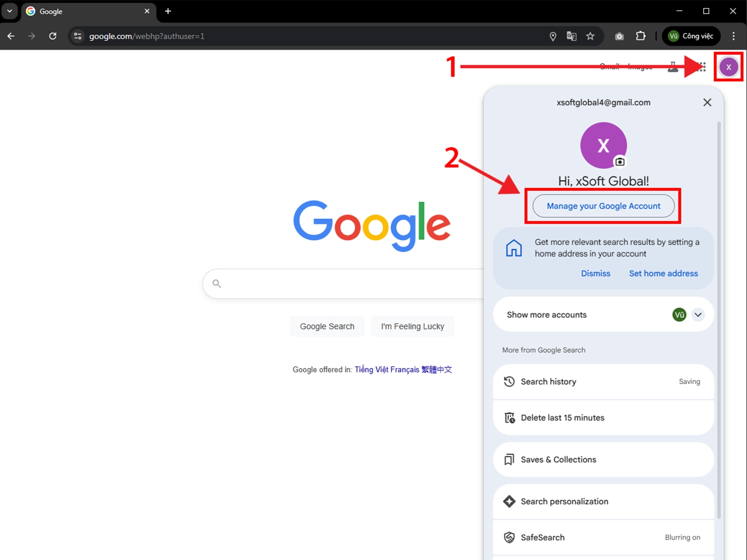Click the translate icon in the address bar
Image resolution: width=747 pixels, height=560 pixels.
(571, 36)
